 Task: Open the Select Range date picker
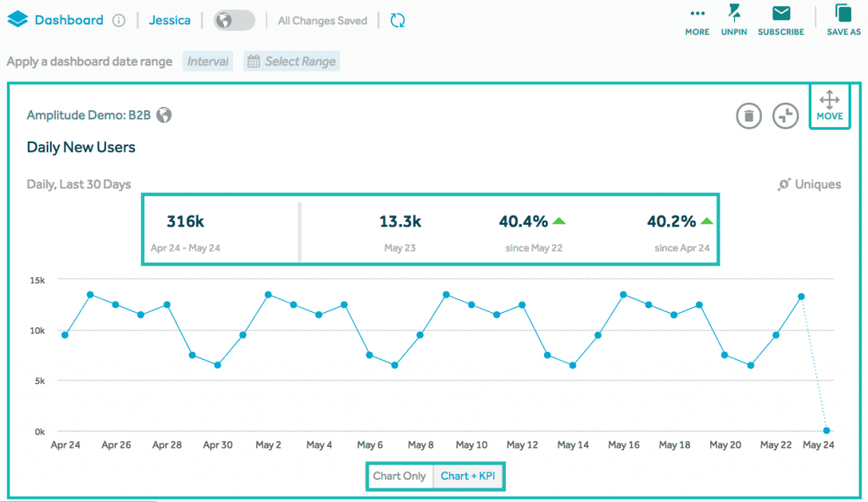pyautogui.click(x=292, y=60)
